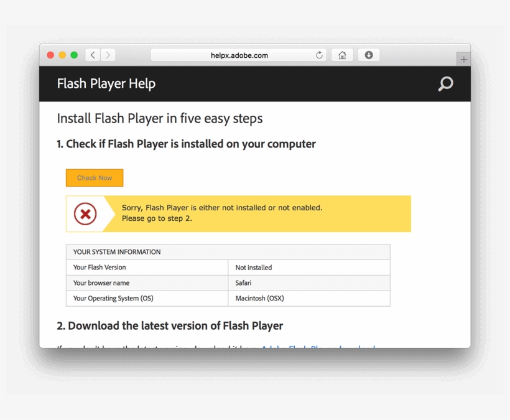Open search with the magnifying glass icon

pyautogui.click(x=445, y=83)
